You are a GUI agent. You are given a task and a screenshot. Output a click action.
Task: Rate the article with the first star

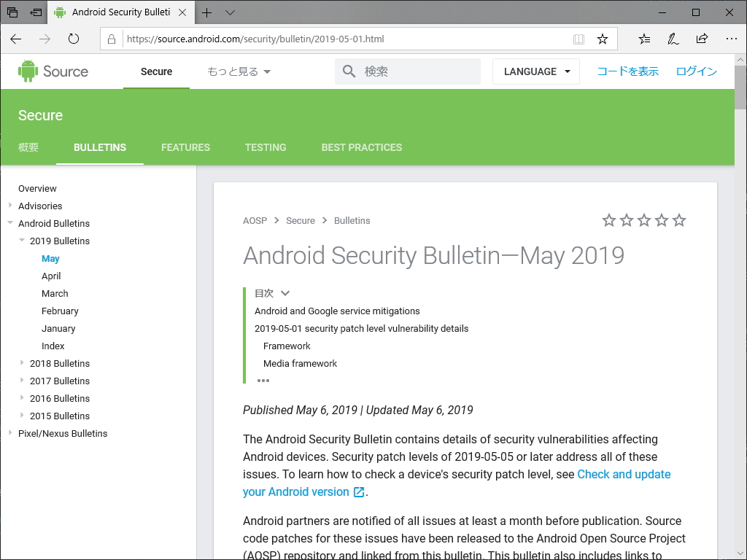tap(609, 219)
